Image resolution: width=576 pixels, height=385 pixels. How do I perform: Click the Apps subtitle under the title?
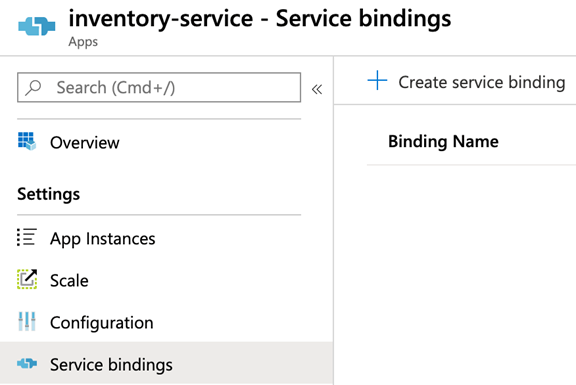tap(83, 42)
